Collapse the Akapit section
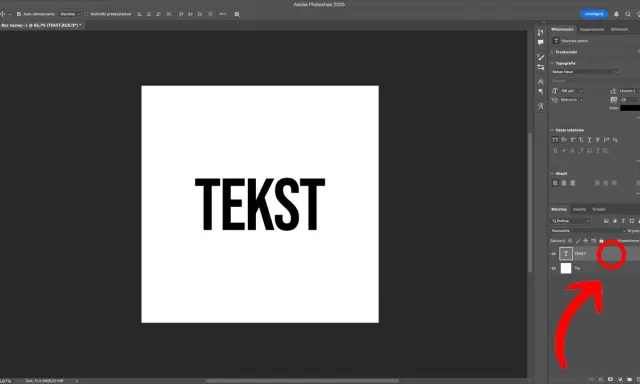This screenshot has width=640, height=384. click(x=552, y=173)
